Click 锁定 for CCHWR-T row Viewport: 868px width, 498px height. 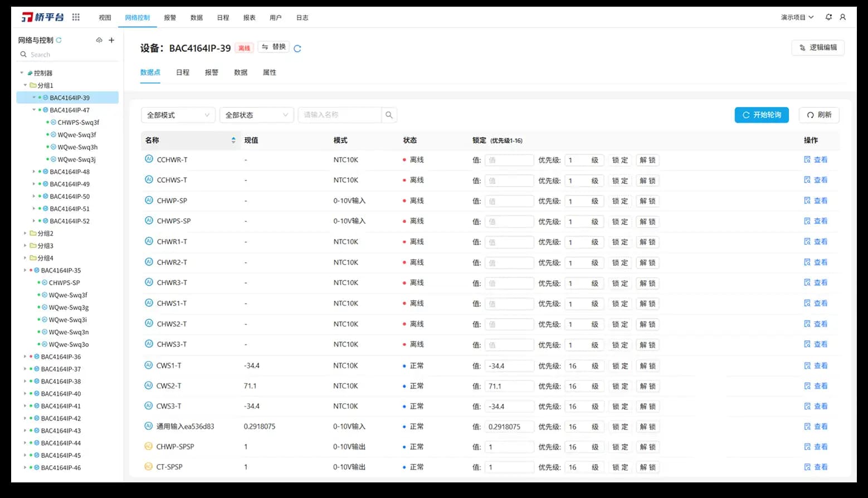(620, 160)
